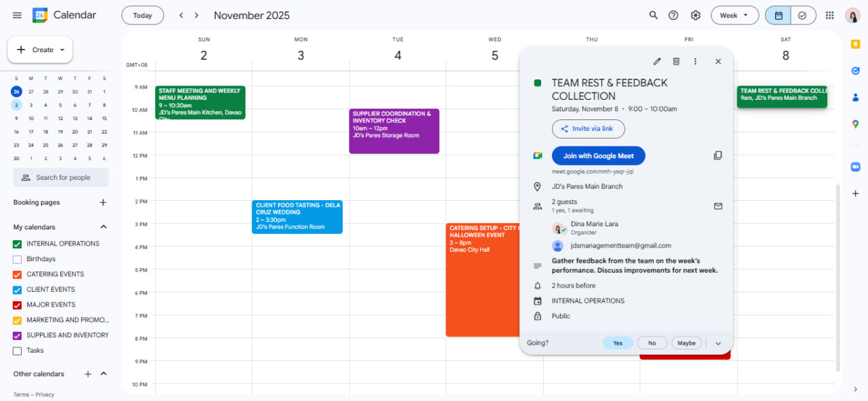Open event options three-dot menu
The image size is (868, 401).
coord(695,61)
